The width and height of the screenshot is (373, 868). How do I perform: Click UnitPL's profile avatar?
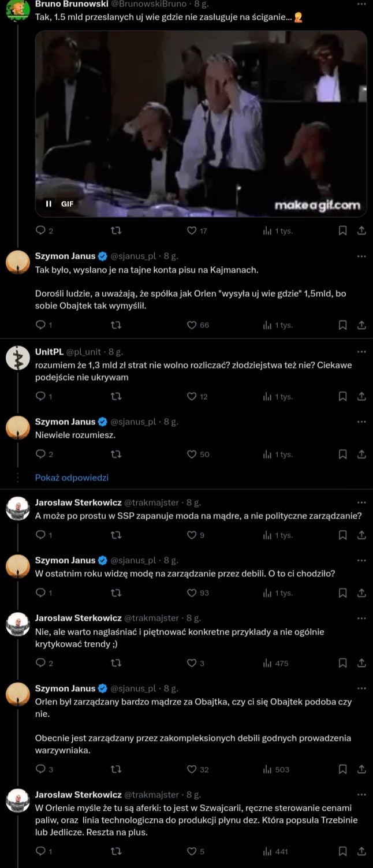click(x=18, y=359)
